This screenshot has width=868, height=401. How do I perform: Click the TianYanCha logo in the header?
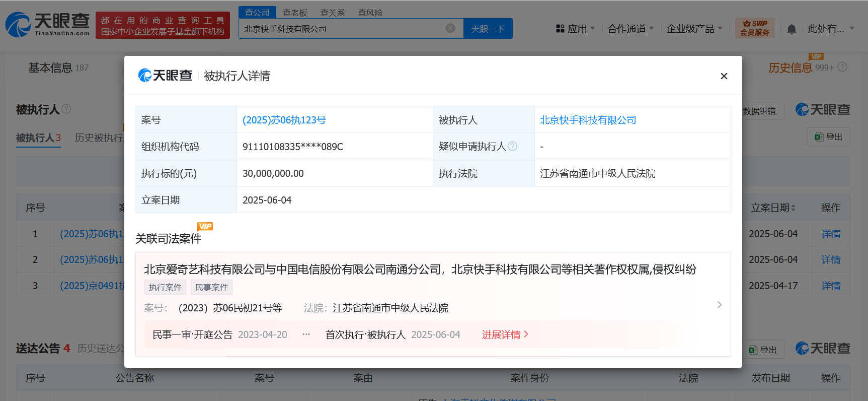point(47,25)
